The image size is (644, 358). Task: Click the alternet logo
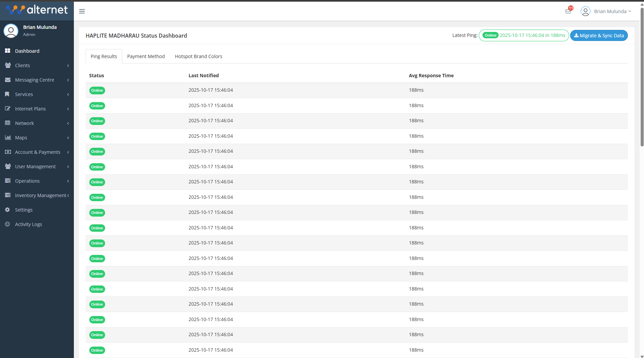click(37, 10)
